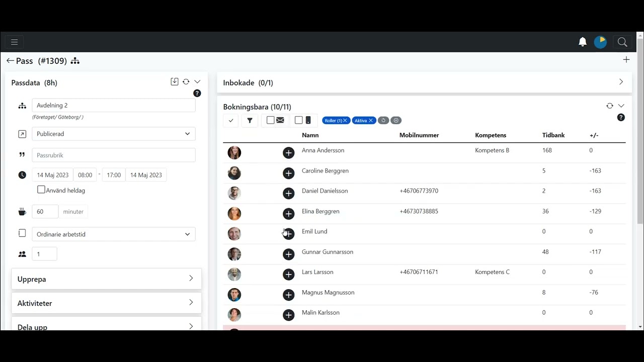Open Anna Andersson's profile photo
Viewport: 644px width, 362px height.
click(x=234, y=153)
